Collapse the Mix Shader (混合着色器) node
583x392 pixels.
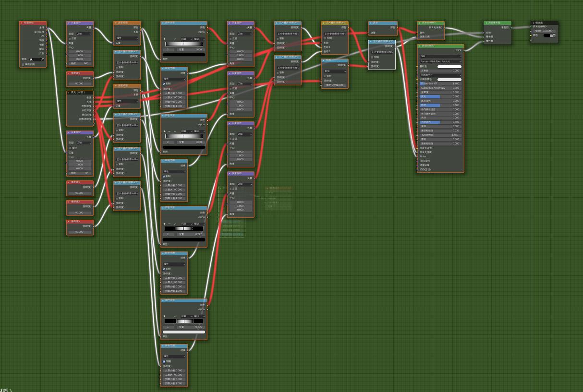click(x=486, y=23)
